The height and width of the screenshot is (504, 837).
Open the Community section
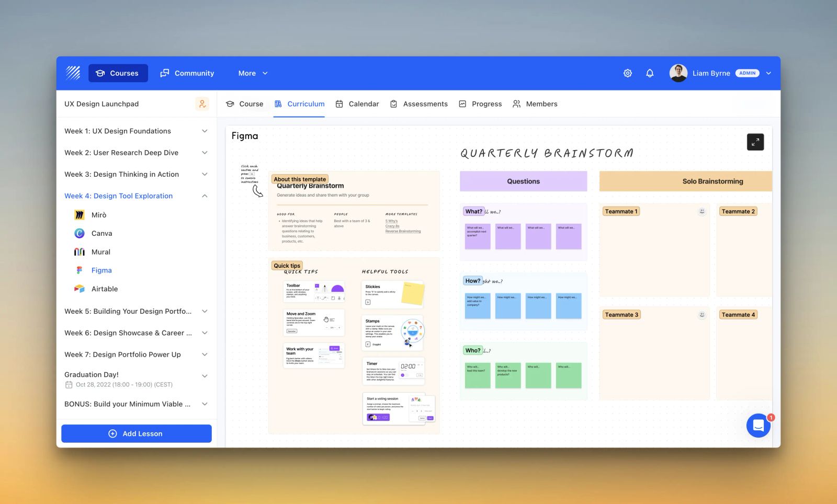tap(187, 73)
